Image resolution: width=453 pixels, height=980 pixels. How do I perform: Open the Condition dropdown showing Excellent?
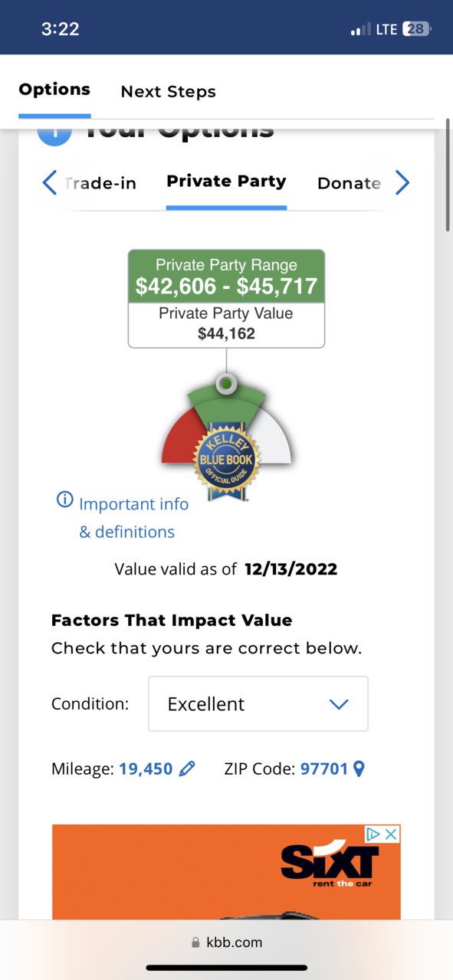coord(258,703)
